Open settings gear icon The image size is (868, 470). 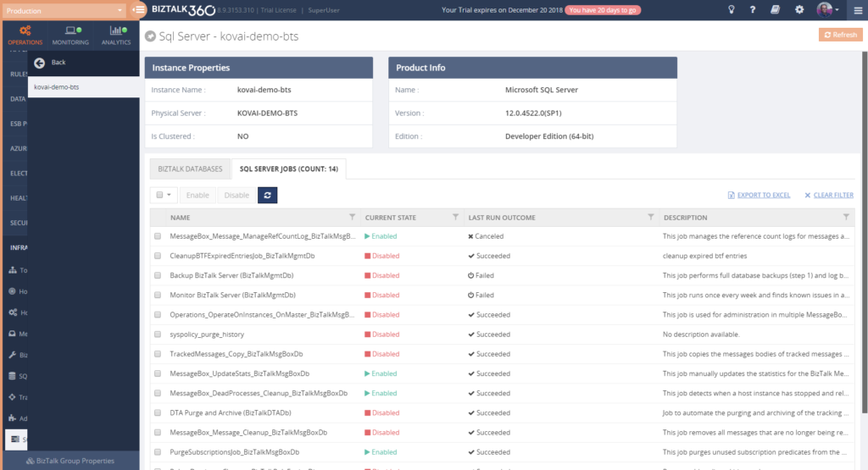pos(799,9)
